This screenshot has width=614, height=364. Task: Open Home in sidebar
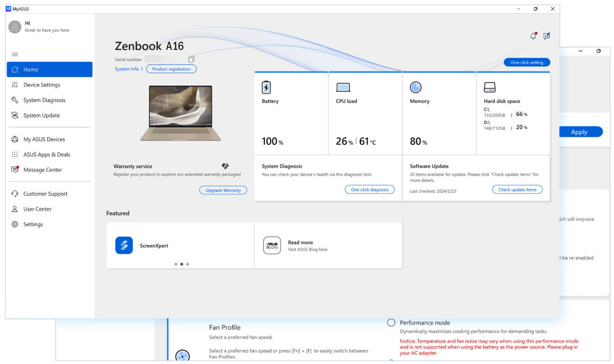coord(50,69)
